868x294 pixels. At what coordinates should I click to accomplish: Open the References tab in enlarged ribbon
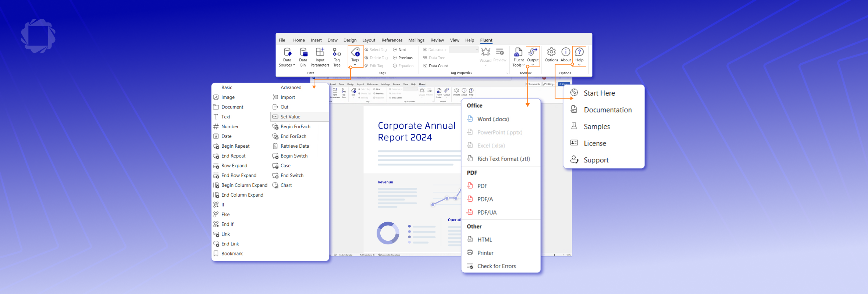pyautogui.click(x=392, y=40)
